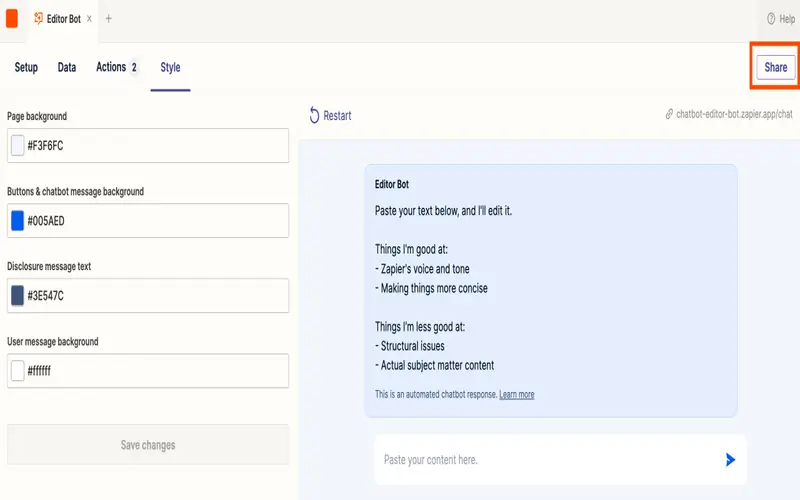Open the User message background color swatch
The height and width of the screenshot is (500, 800).
(x=17, y=370)
